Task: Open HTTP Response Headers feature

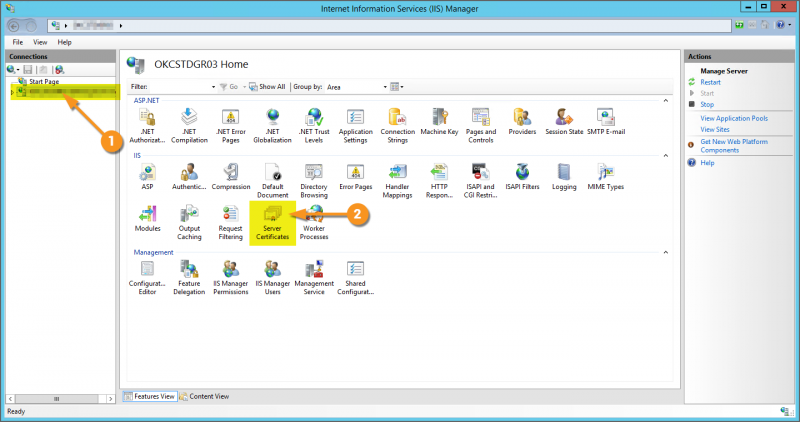Action: (x=439, y=181)
